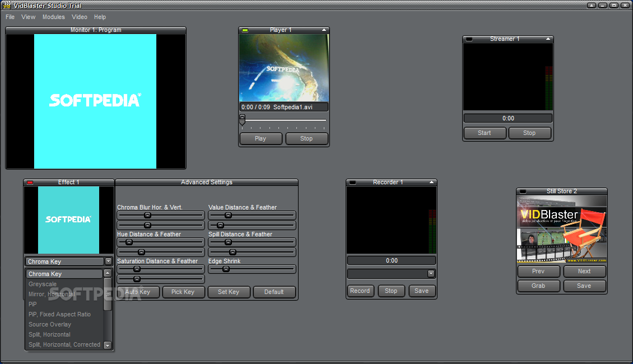Select Chroma Key in the effect list

pos(64,274)
